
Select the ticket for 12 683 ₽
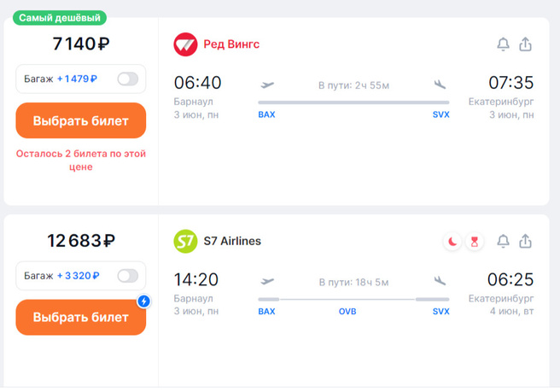coord(81,317)
